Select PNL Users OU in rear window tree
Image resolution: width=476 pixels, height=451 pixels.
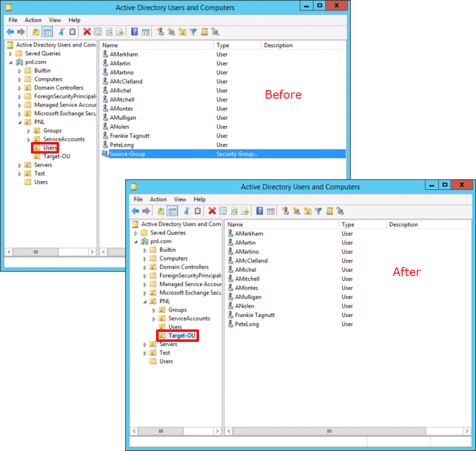coord(50,148)
